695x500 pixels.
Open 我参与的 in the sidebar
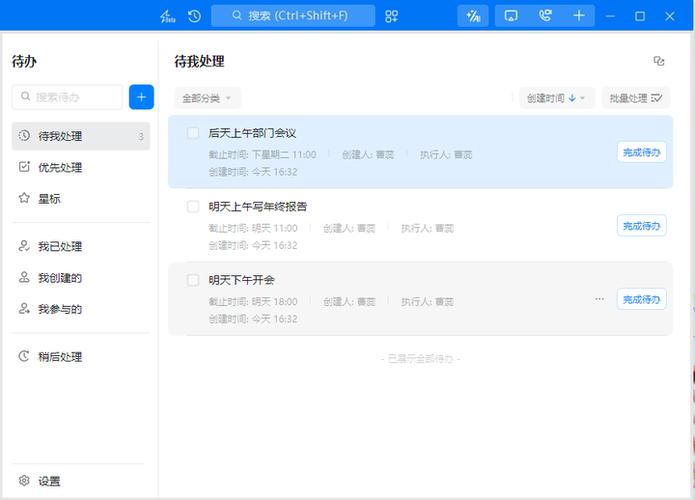tap(81, 309)
